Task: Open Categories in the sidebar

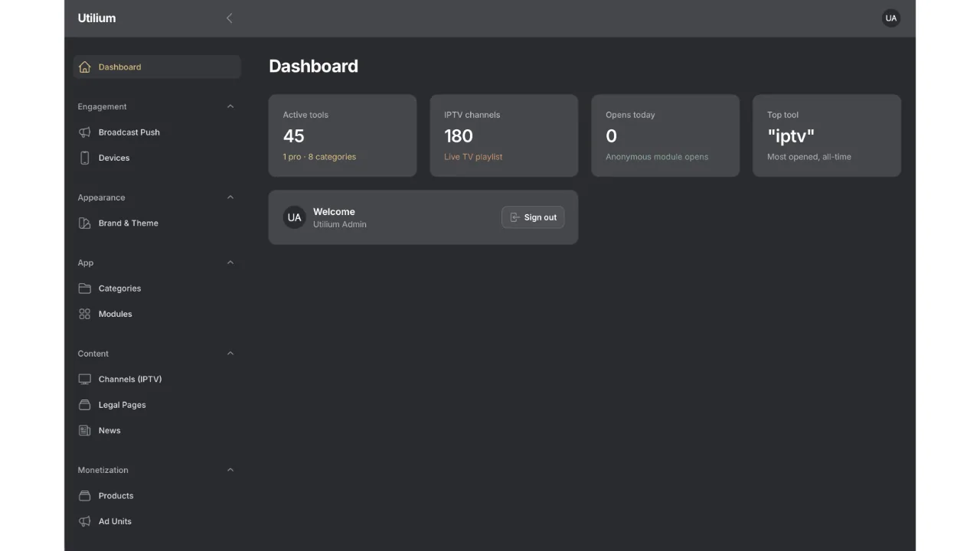Action: coord(157,289)
